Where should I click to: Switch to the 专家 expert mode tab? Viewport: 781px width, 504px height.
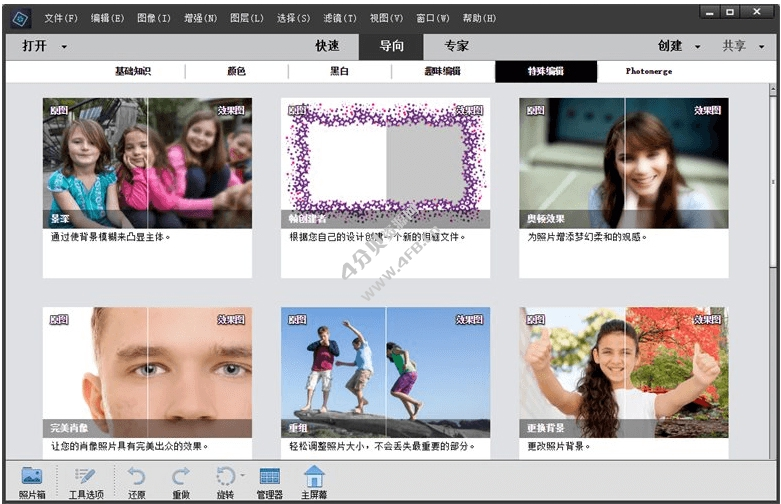click(x=456, y=46)
